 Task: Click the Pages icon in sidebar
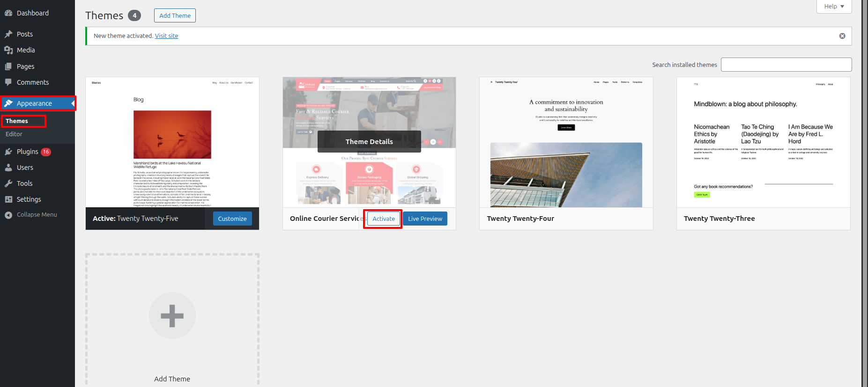click(x=8, y=66)
